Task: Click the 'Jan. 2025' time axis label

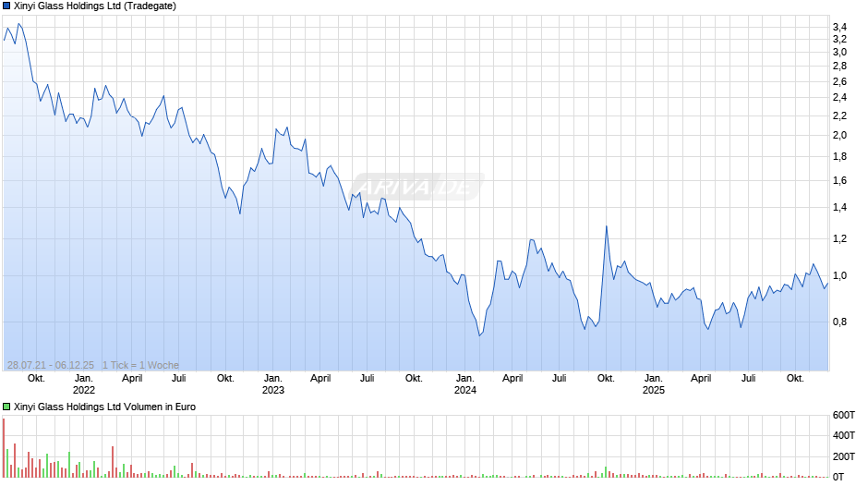Action: point(653,384)
